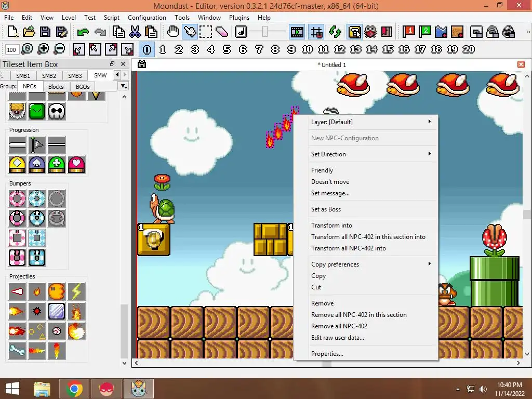The image size is (532, 399).
Task: Float the Tileset Item Box panel
Action: pyautogui.click(x=112, y=64)
